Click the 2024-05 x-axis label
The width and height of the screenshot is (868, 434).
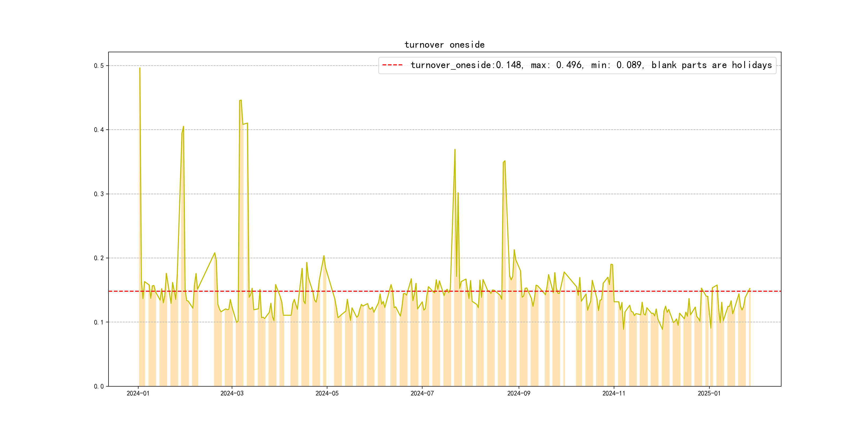click(327, 394)
